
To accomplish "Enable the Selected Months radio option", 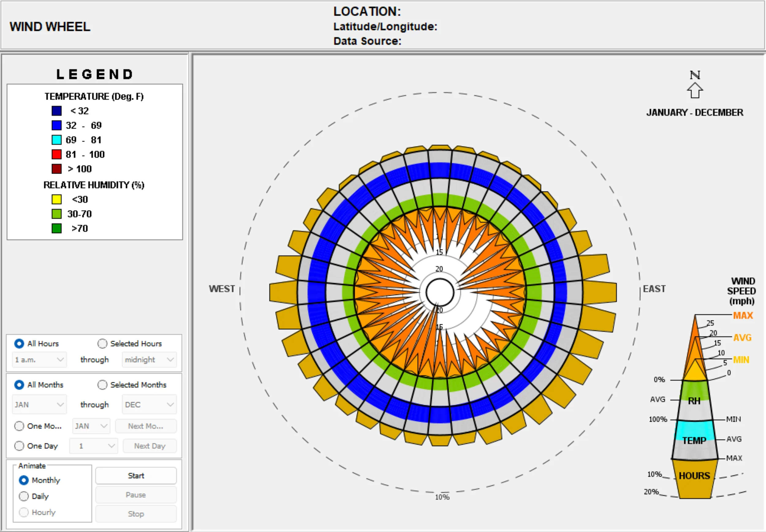I will point(102,385).
